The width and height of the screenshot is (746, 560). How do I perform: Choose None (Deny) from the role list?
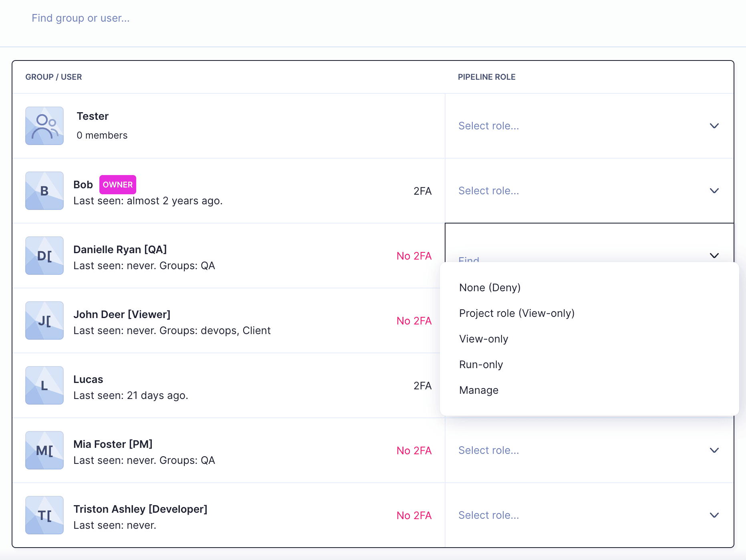click(490, 288)
